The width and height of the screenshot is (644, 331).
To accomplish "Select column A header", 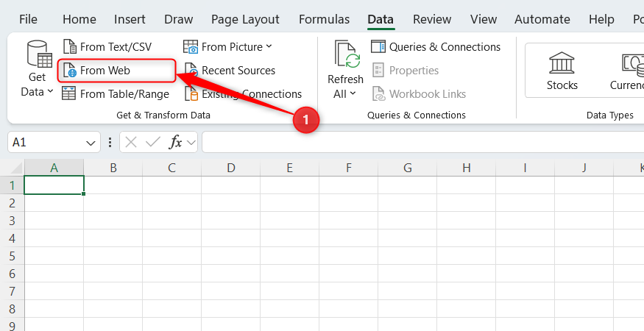I will click(54, 168).
